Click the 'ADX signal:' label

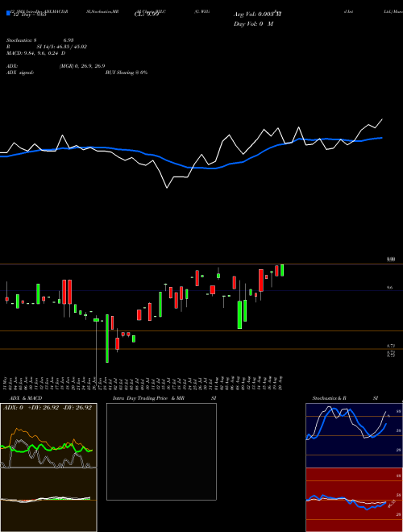coord(20,73)
